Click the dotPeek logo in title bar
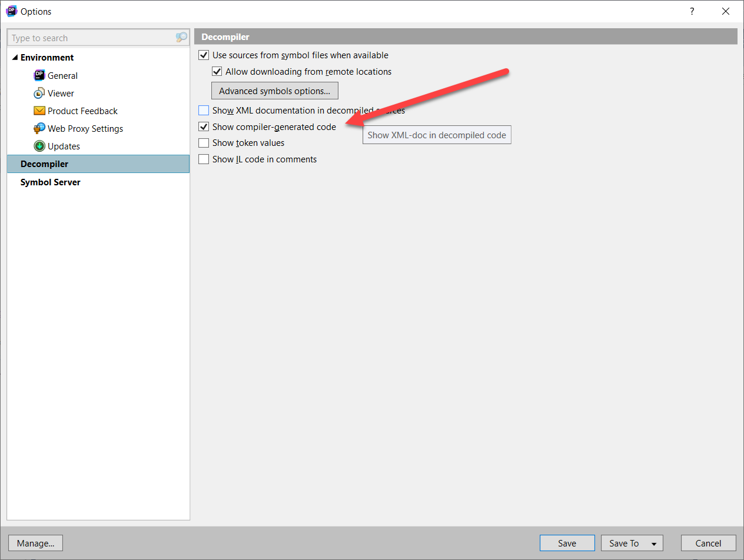 point(11,11)
